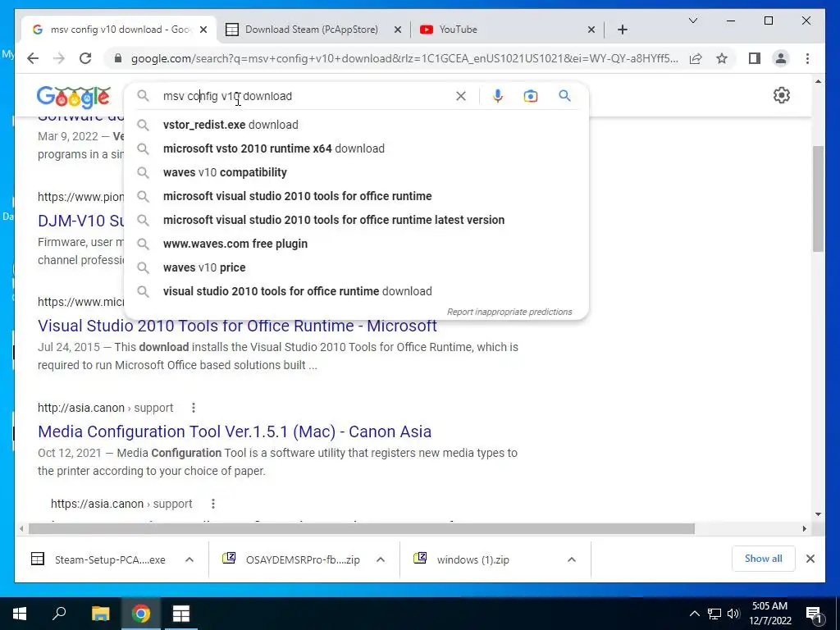The width and height of the screenshot is (840, 630).
Task: Select suggestion www.waves.com free plugin
Action: point(356,244)
